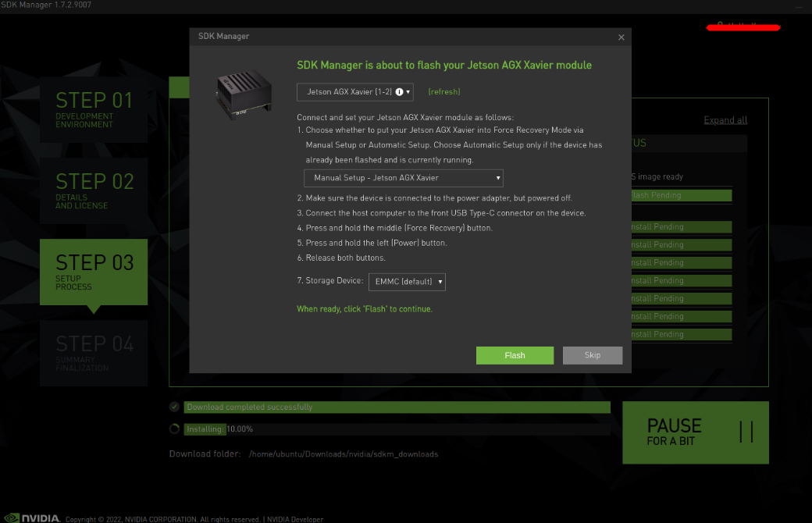Select STEP 04 Summary Finalization
The width and height of the screenshot is (812, 523).
pyautogui.click(x=94, y=353)
